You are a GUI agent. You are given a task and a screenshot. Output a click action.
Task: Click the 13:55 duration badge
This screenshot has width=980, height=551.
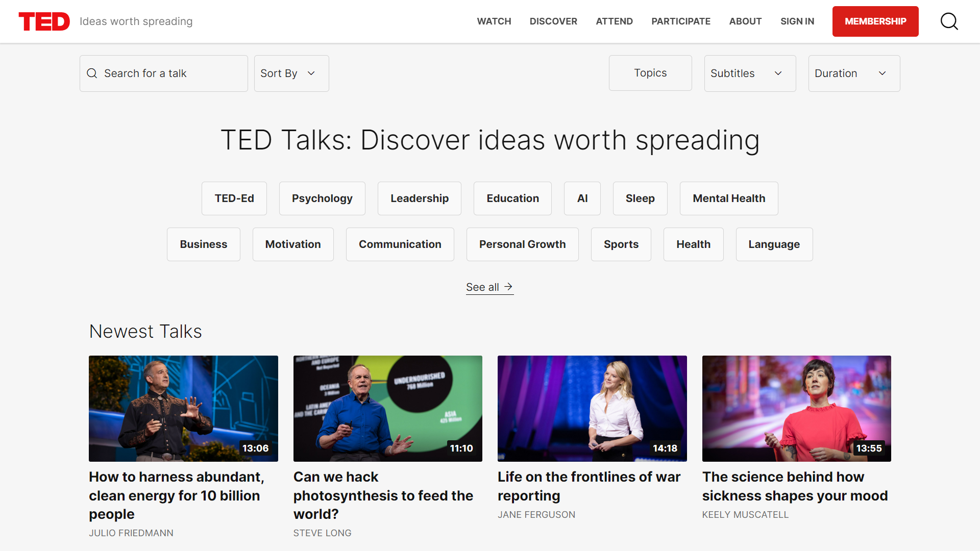click(869, 448)
